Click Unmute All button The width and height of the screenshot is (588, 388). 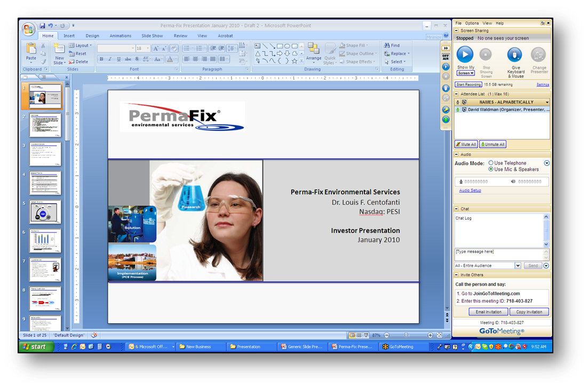(492, 145)
